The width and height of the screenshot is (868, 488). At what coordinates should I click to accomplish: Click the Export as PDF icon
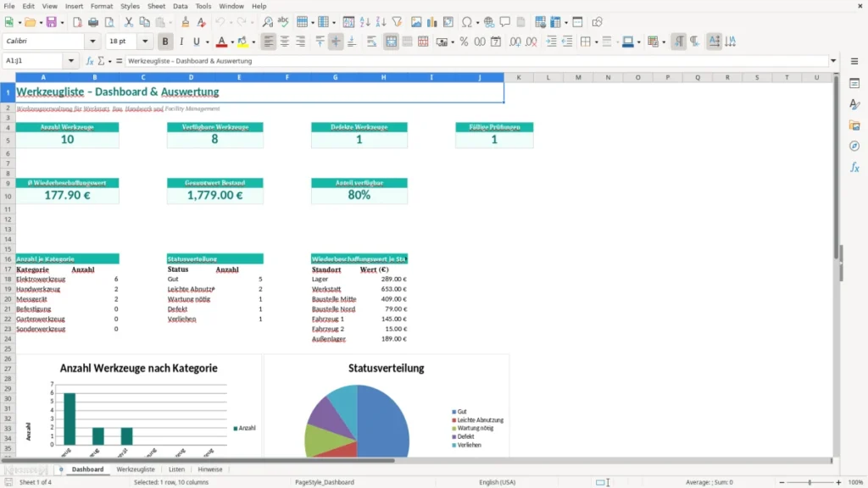[77, 22]
